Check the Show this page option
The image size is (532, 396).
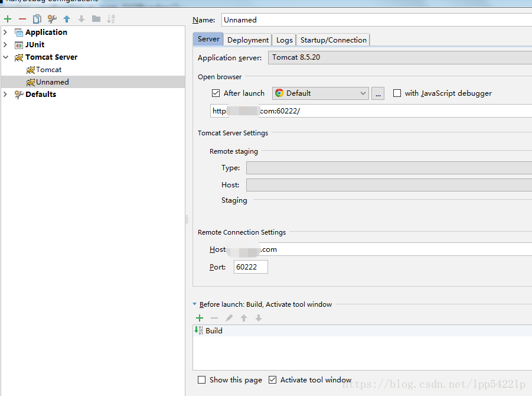pyautogui.click(x=201, y=379)
